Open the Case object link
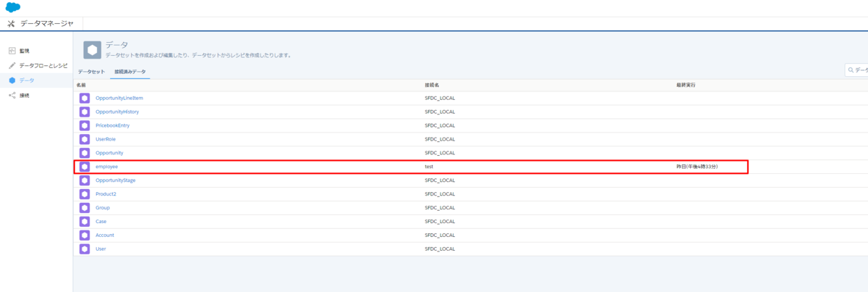Screen dimensions: 868x292 coord(101,221)
